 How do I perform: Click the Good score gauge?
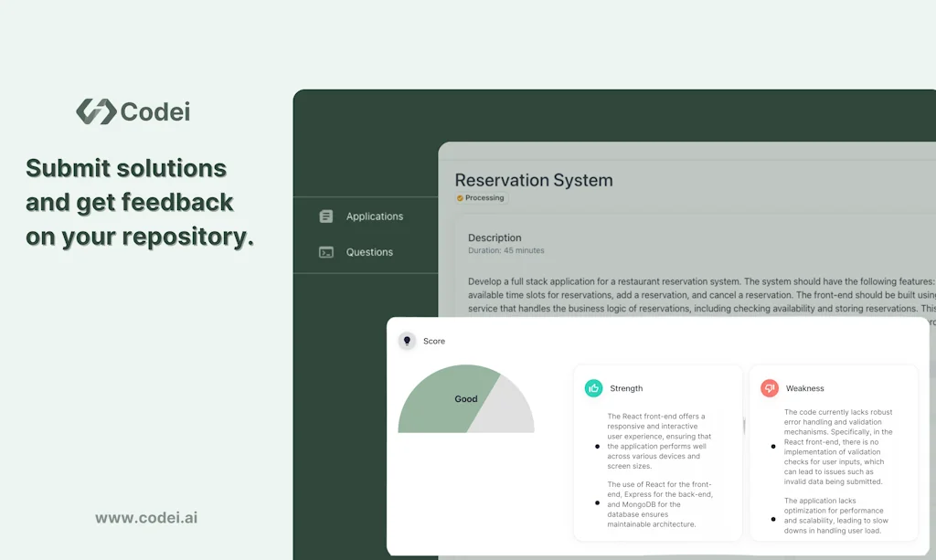466,399
